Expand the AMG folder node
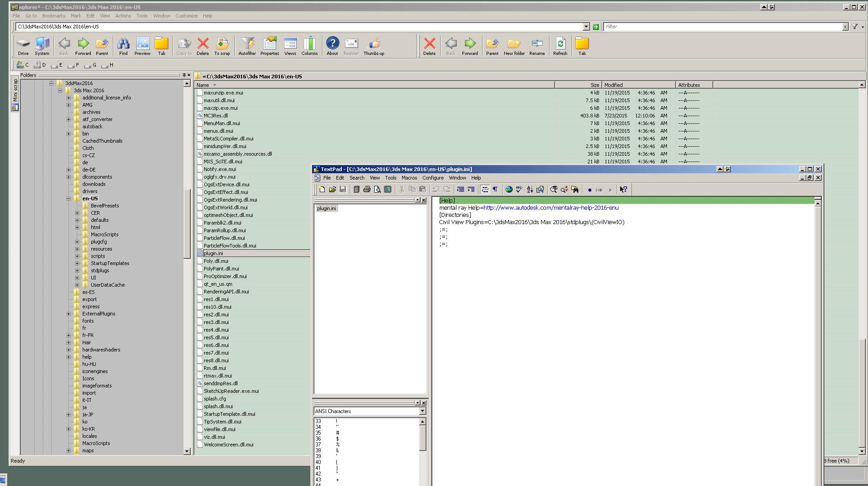The height and width of the screenshot is (486, 868). 69,105
